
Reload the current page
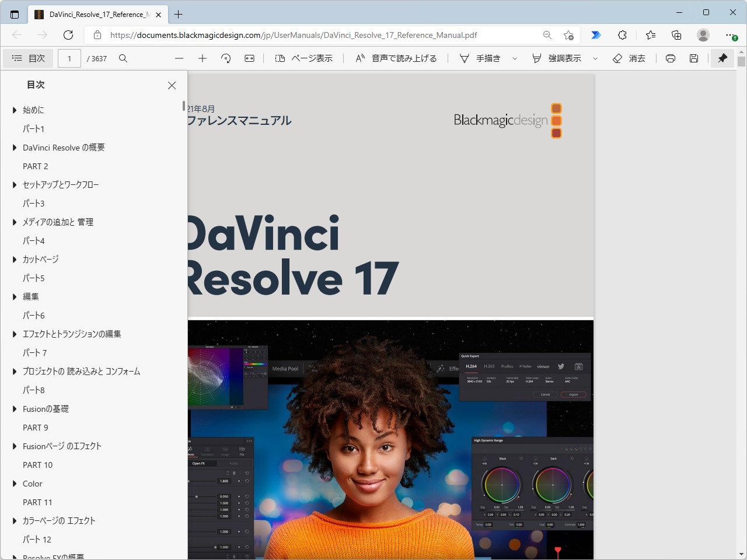68,35
